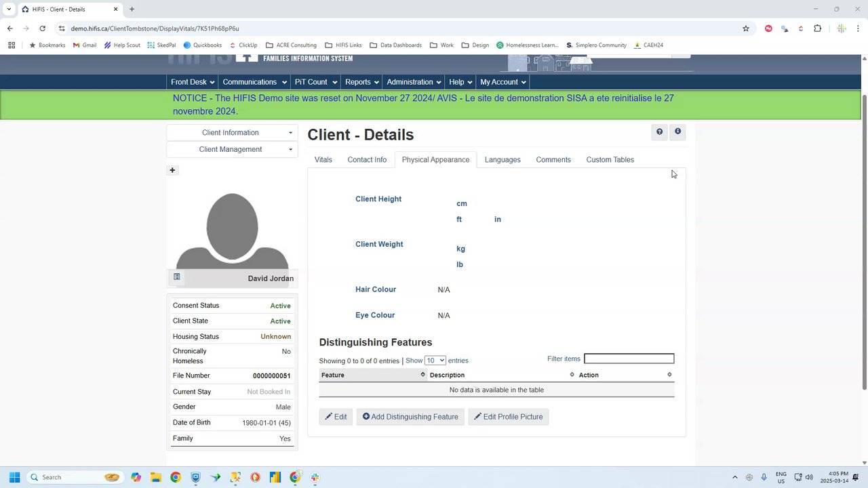Open the Reports menu
868x488 pixels.
click(361, 82)
